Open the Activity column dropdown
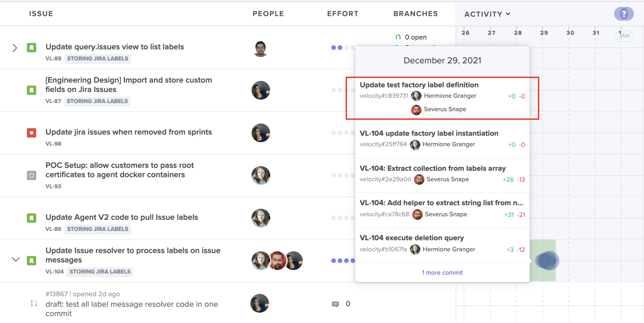 [487, 14]
